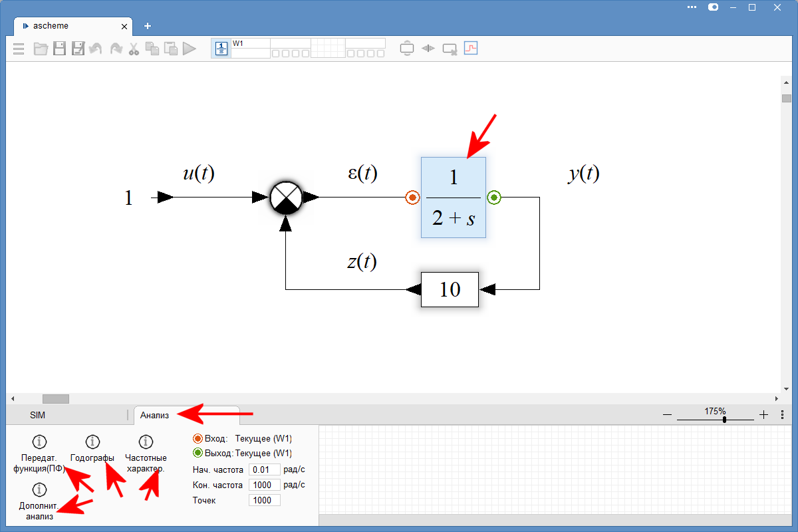Image resolution: width=798 pixels, height=532 pixels.
Task: Open the hamburger menu in toolbar
Action: click(19, 49)
